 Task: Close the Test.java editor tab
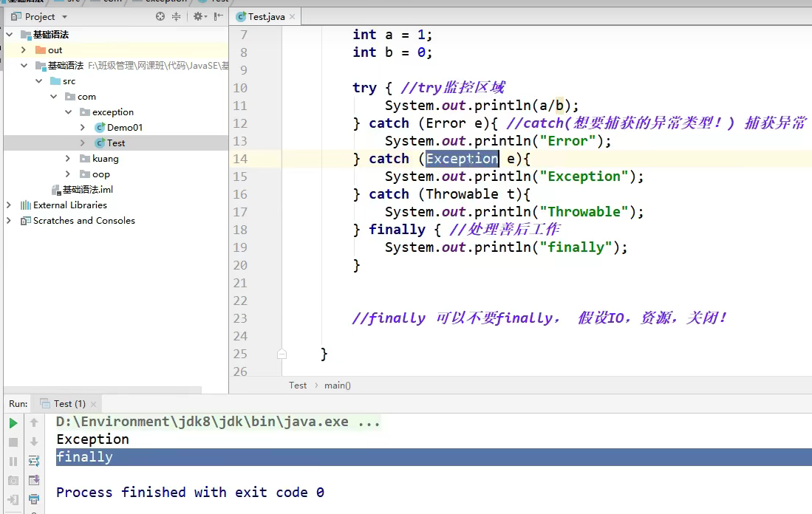(293, 16)
